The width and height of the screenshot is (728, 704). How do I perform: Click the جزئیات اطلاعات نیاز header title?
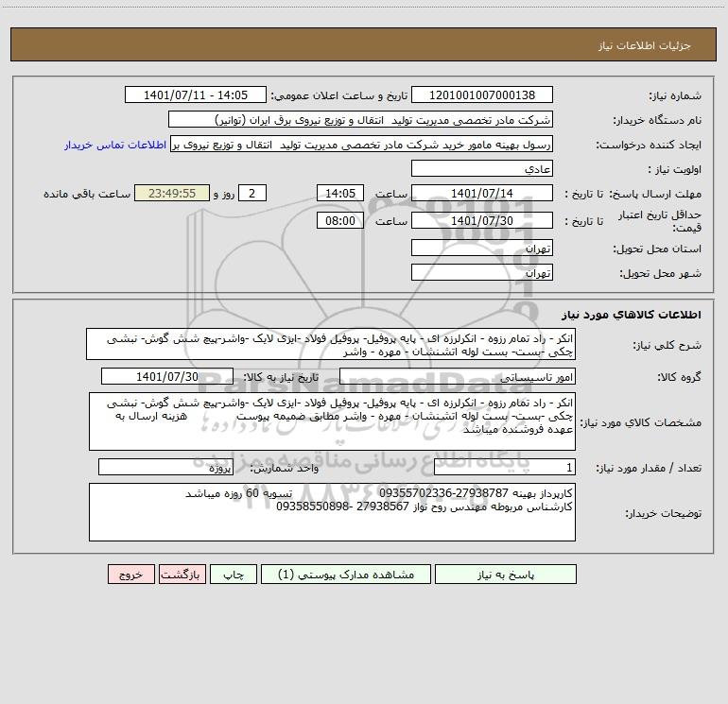pos(645,45)
